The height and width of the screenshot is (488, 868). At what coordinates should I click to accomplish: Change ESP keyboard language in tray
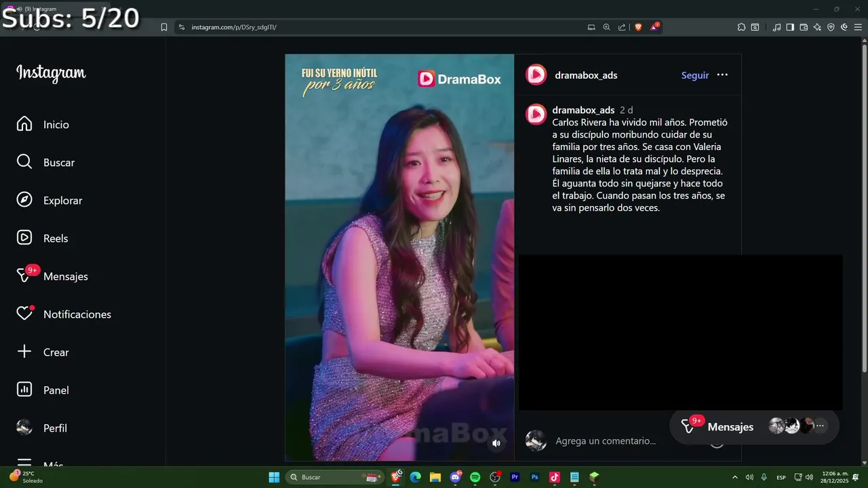(x=781, y=477)
